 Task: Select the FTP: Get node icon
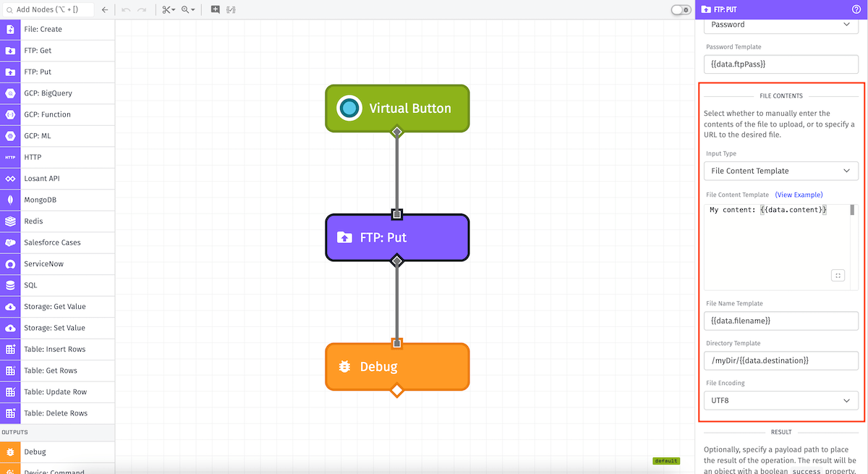(10, 51)
